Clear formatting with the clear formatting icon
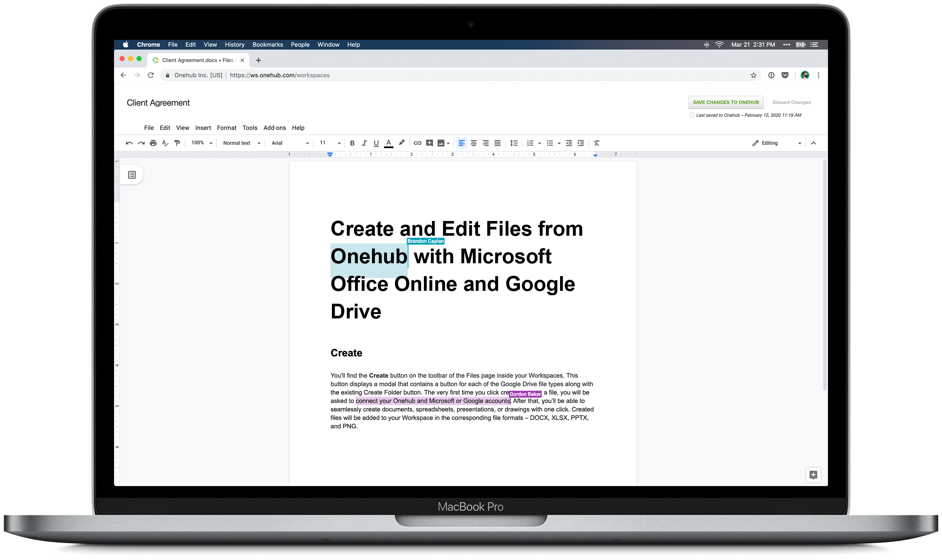Image resolution: width=942 pixels, height=560 pixels. (x=596, y=143)
